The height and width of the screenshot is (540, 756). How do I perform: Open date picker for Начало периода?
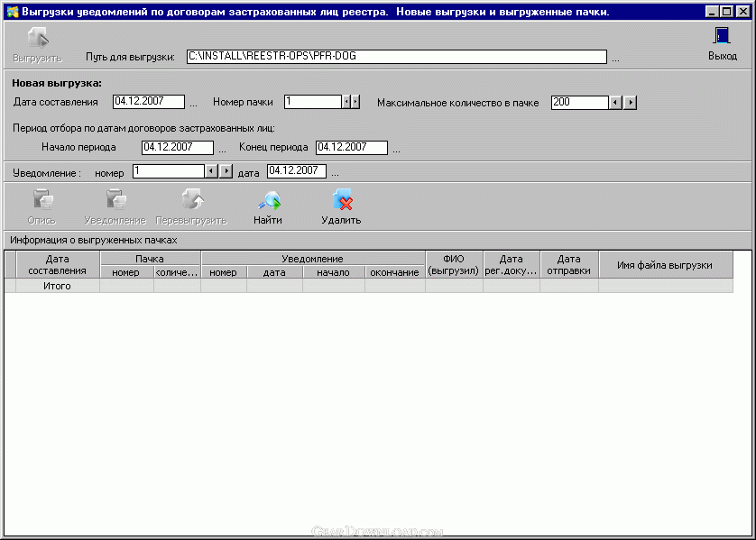click(x=222, y=150)
